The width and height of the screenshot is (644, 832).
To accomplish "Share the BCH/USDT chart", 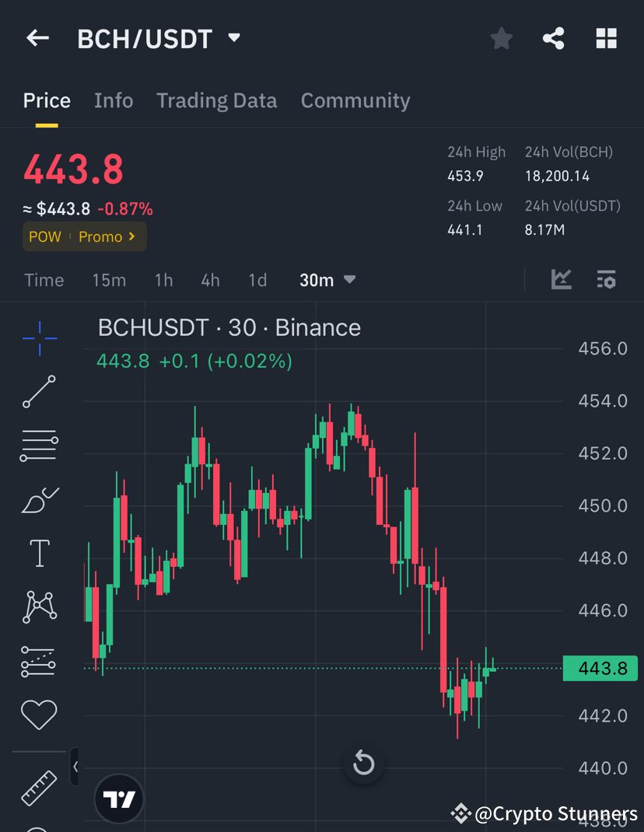I will click(553, 37).
